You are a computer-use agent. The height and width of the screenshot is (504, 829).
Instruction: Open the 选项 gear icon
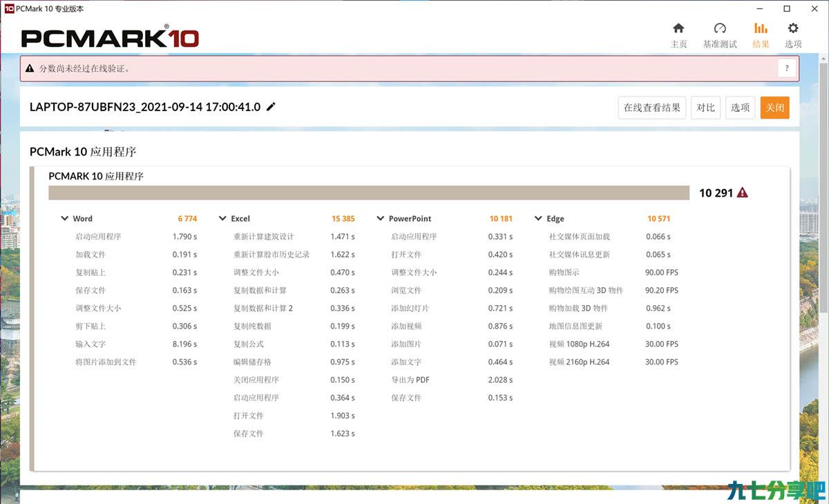pyautogui.click(x=793, y=28)
